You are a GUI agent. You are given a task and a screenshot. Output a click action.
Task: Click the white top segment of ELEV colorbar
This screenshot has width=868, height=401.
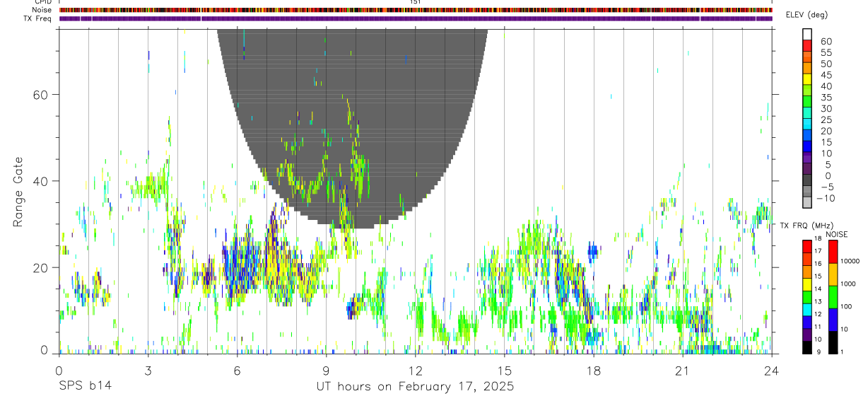pos(807,34)
